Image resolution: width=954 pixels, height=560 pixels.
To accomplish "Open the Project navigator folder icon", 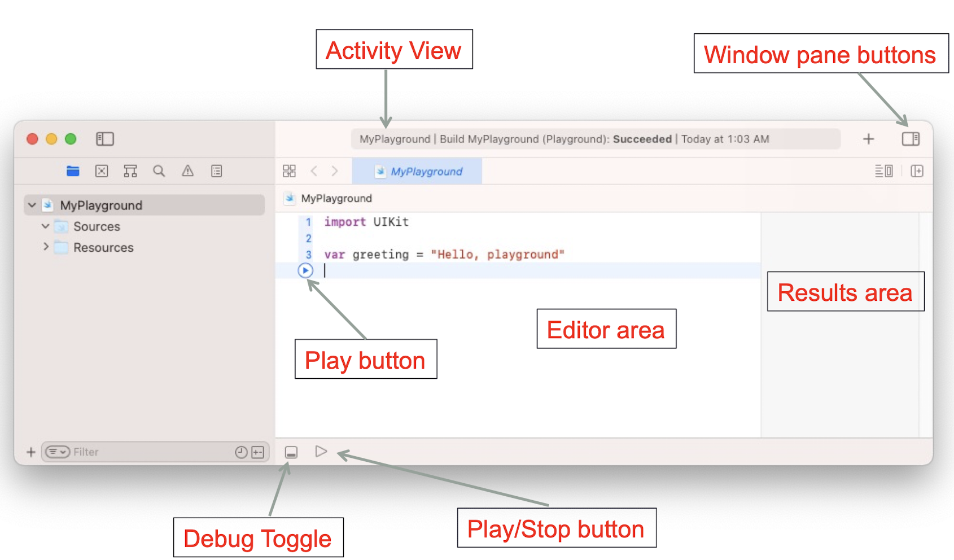I will coord(73,171).
